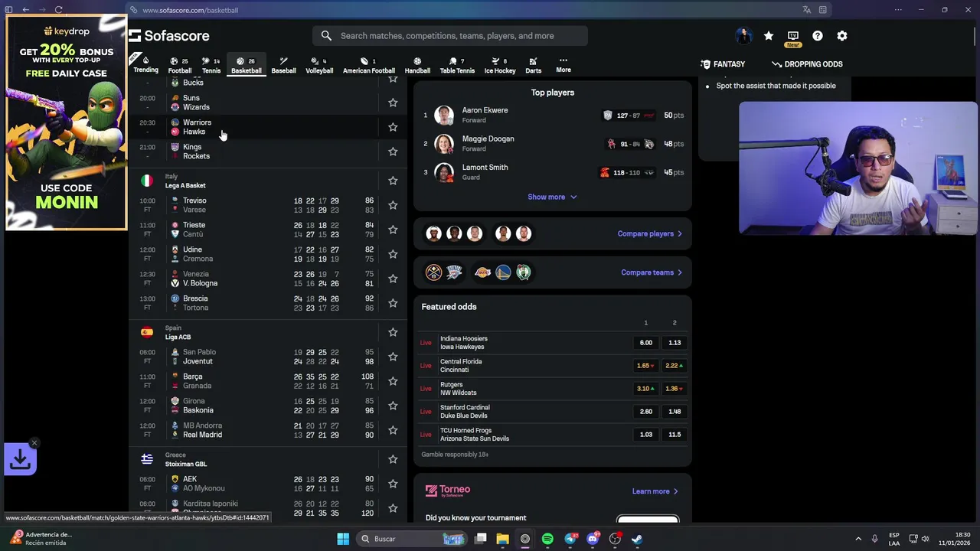Open the help question mark icon
This screenshot has width=980, height=551.
[x=818, y=36]
